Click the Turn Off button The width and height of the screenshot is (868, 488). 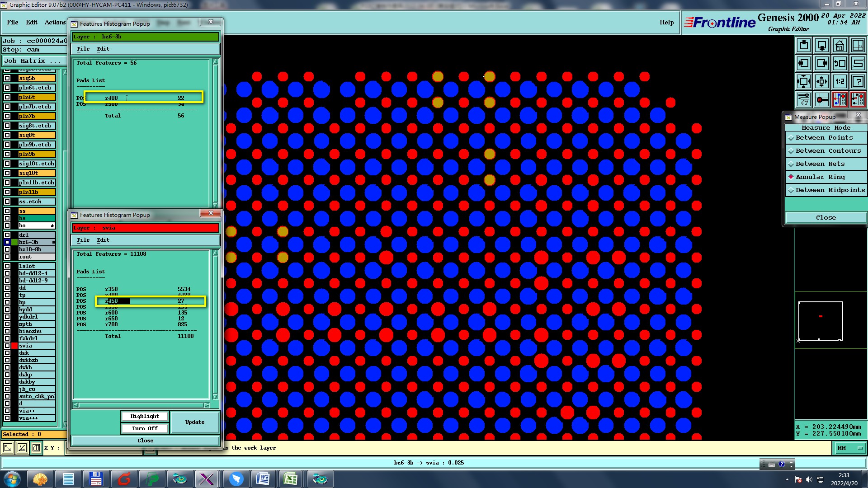tap(145, 428)
